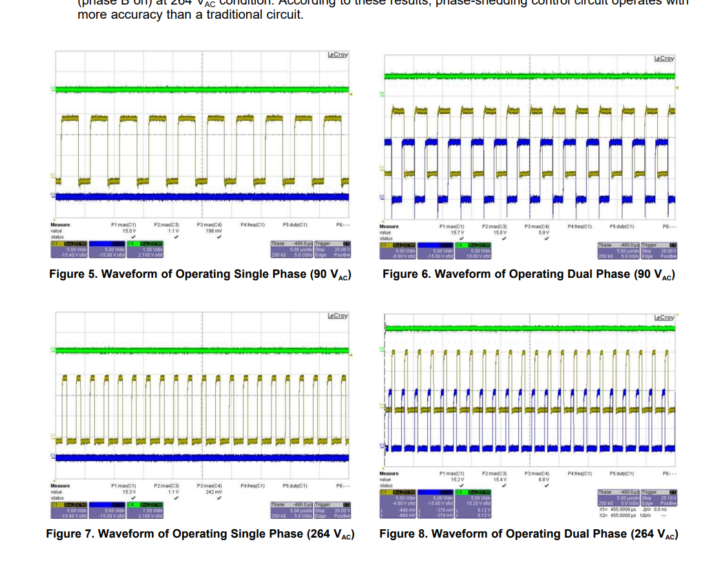Click the Figure 8 dual phase 264 VAC waveform plot
Viewport: 725px width, 588px height.
(529, 391)
